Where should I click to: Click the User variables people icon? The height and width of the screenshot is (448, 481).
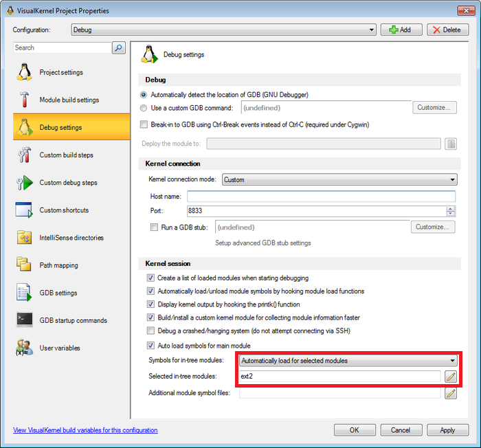pos(24,348)
